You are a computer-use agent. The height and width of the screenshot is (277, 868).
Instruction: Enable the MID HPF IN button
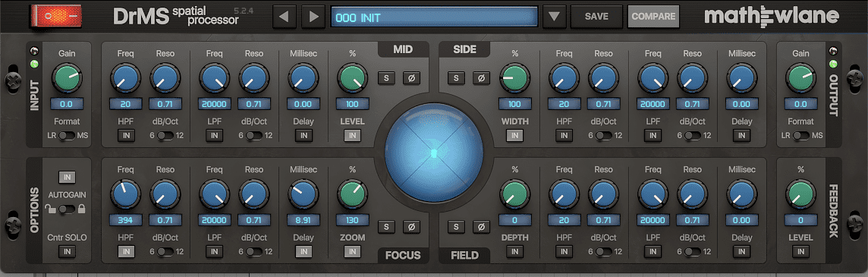point(126,136)
